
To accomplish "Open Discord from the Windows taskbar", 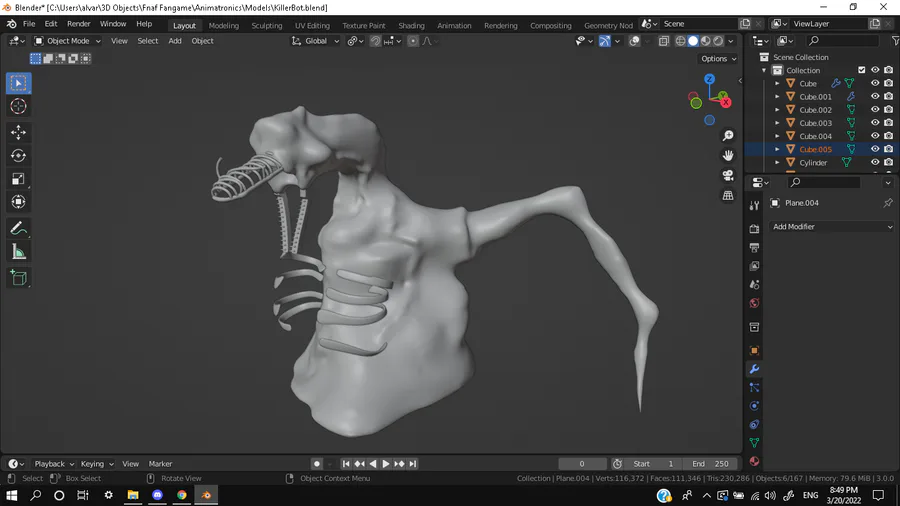I will [158, 495].
